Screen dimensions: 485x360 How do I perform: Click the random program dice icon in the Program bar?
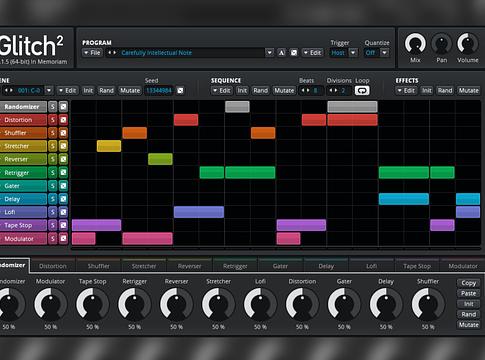tap(294, 53)
